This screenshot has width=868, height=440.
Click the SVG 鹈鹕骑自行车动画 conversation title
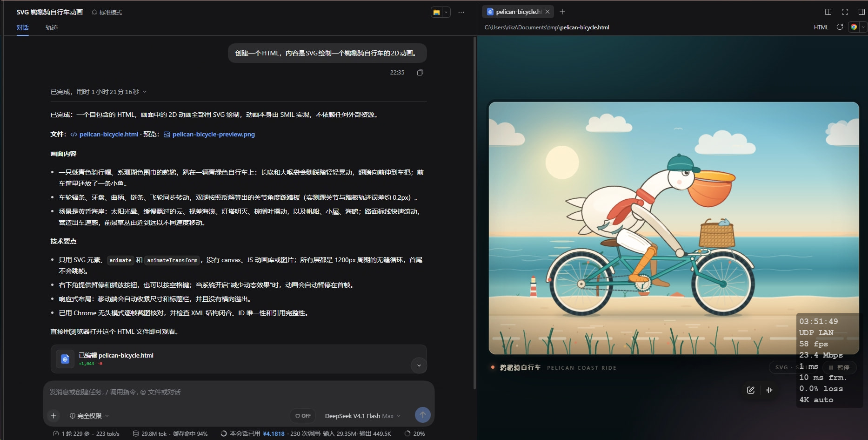[x=50, y=13]
